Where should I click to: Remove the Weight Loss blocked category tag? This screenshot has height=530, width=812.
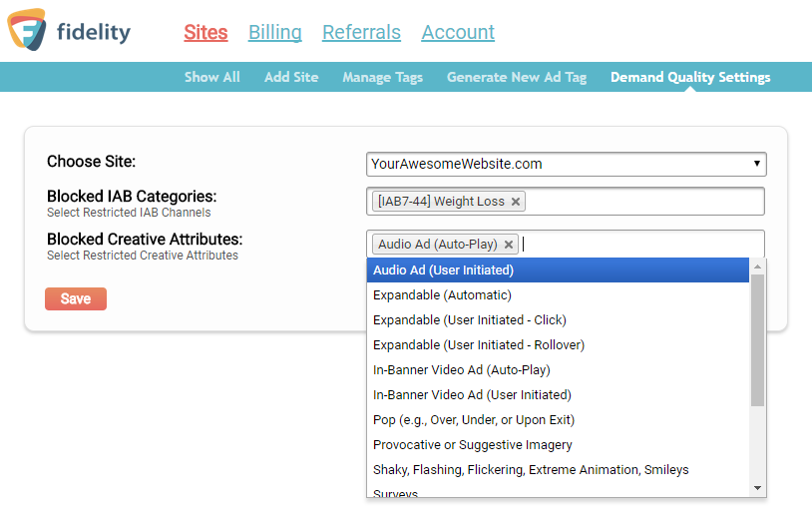pyautogui.click(x=516, y=202)
